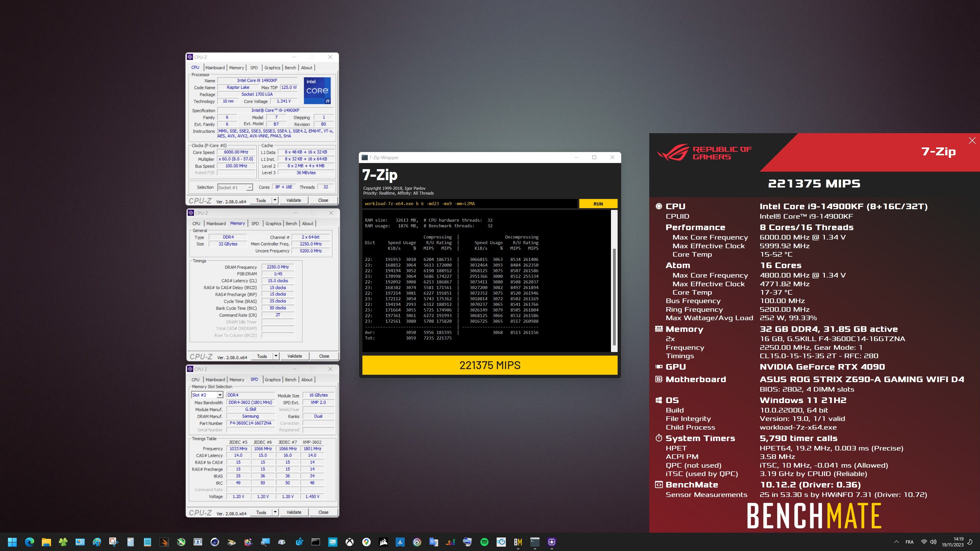Expand Tools dropdown arrow in top CPU-Z
Screen dimensions: 980x551
(275, 200)
